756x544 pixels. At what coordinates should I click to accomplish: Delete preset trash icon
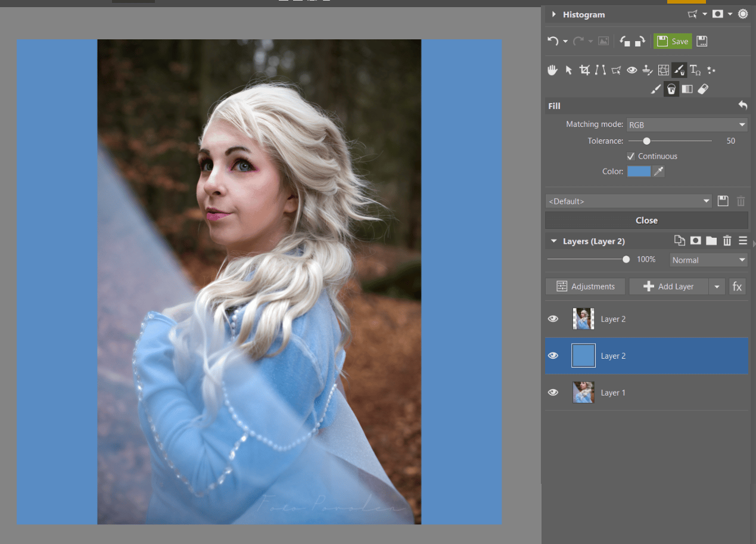point(741,201)
